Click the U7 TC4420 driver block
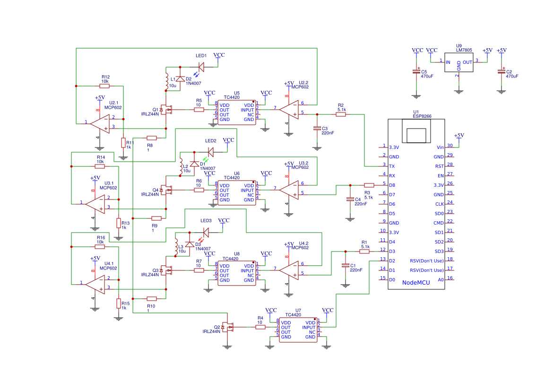 (x=298, y=330)
